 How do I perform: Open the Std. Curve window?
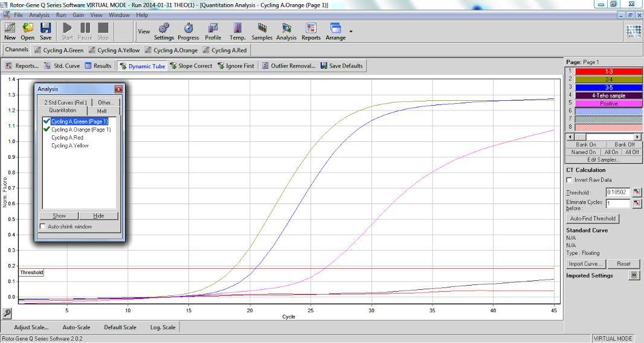click(62, 66)
